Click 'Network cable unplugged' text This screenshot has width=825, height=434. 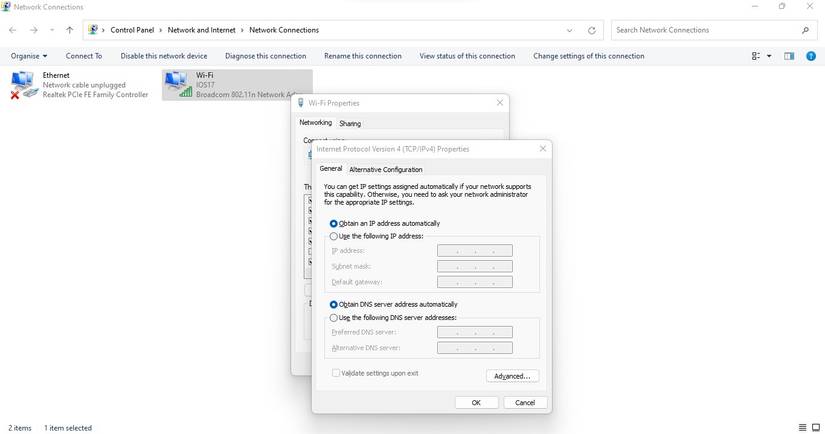[84, 85]
